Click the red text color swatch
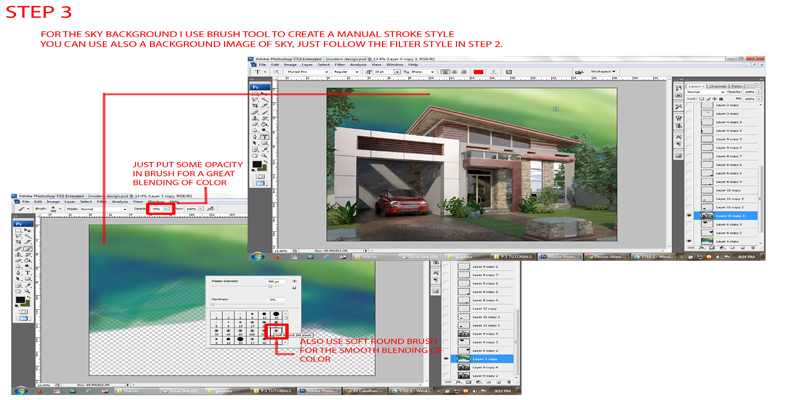 pos(478,72)
